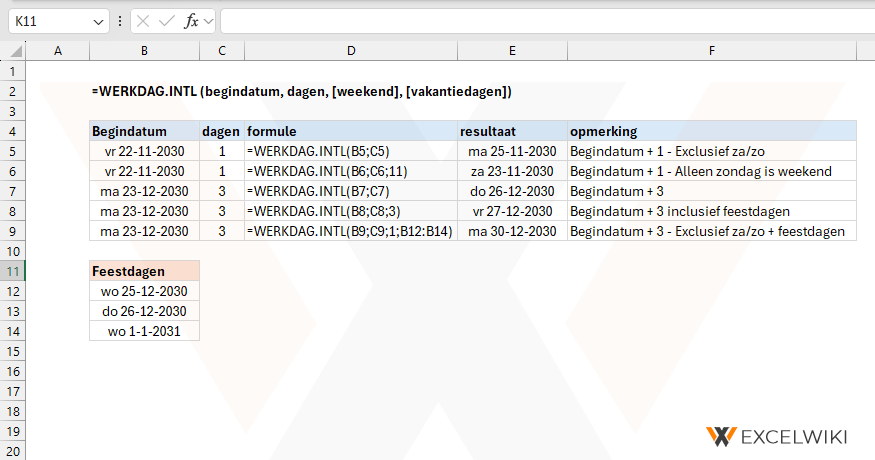Select column D header
This screenshot has width=875, height=460.
(350, 51)
